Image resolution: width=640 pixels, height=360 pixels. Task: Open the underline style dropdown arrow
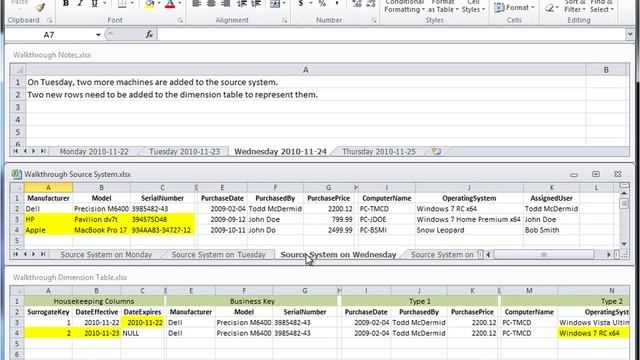[x=105, y=4]
